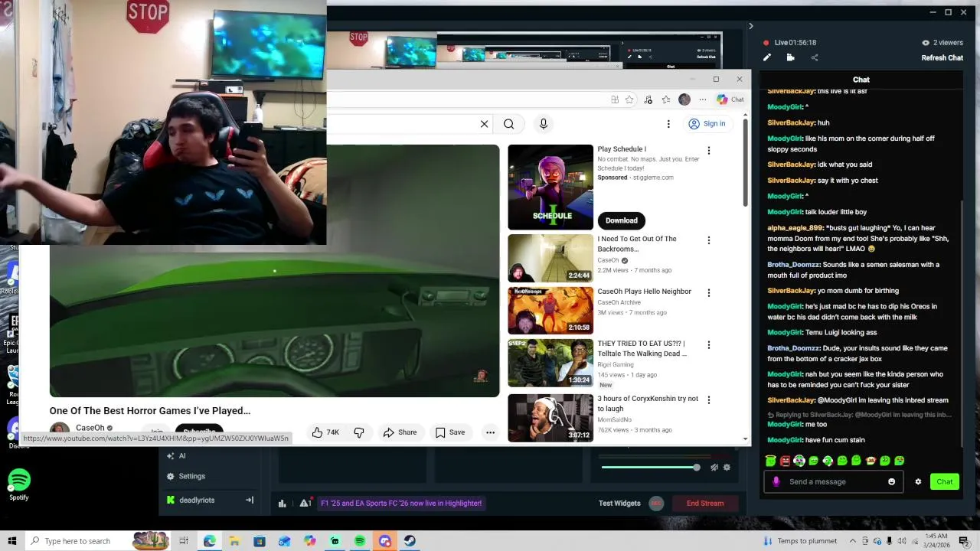Viewport: 980px width, 551px height.
Task: Click YouTube voice search microphone icon
Action: (x=543, y=124)
